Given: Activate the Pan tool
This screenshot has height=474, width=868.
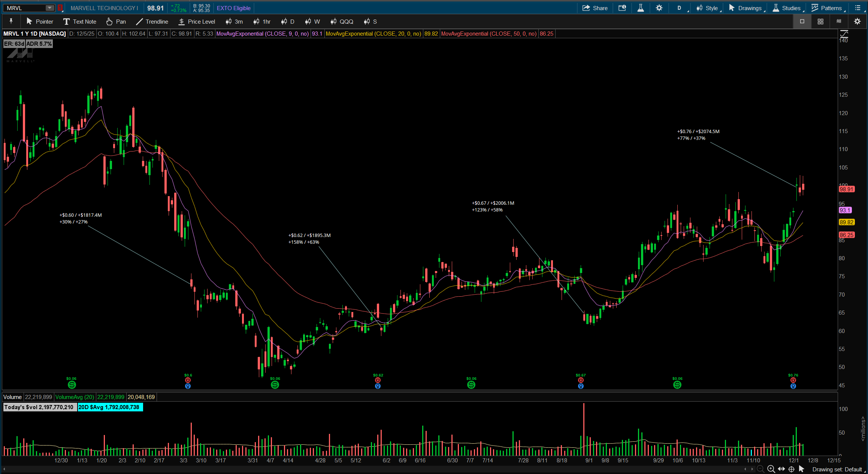Looking at the screenshot, I should 116,21.
